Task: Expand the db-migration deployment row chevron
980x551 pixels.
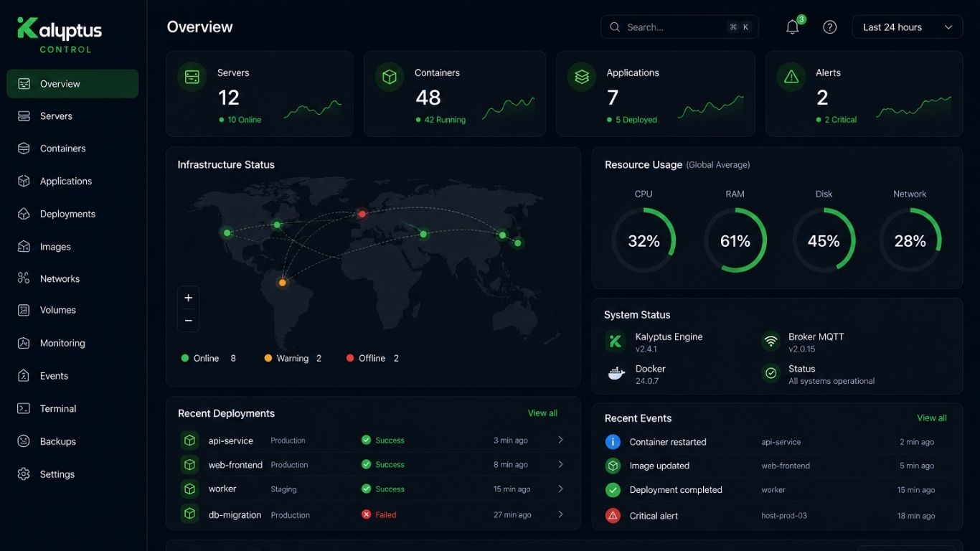Action: [x=560, y=514]
